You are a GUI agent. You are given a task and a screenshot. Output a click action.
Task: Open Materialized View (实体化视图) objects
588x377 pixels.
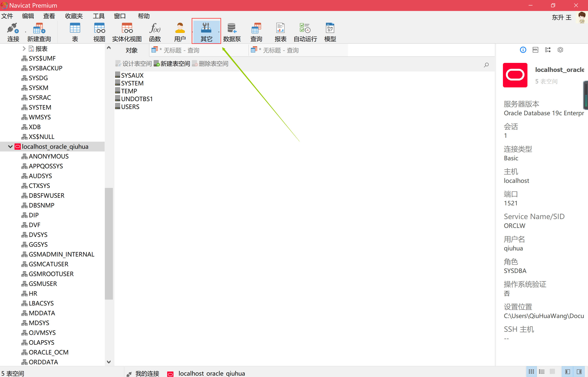pyautogui.click(x=127, y=32)
